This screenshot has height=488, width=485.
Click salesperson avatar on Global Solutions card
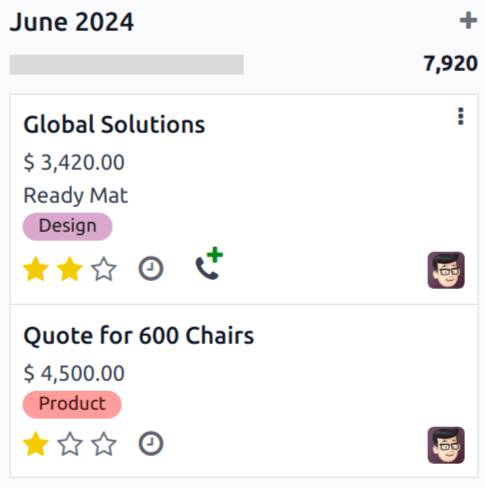click(x=446, y=270)
